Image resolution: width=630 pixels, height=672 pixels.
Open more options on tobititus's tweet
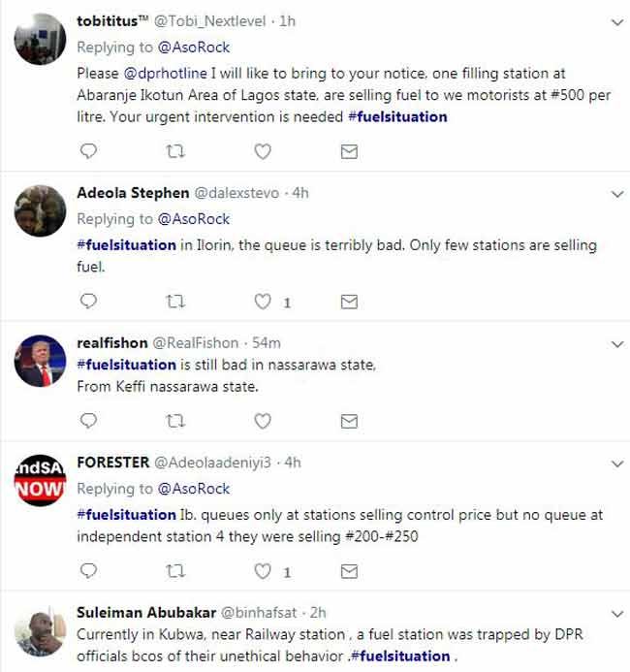click(617, 21)
